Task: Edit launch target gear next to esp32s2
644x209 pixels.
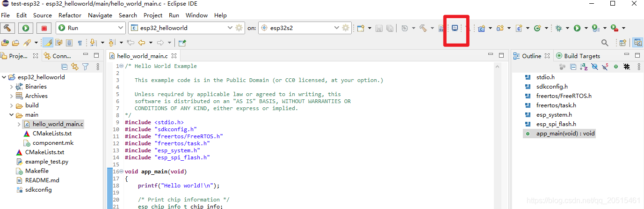Action: pyautogui.click(x=346, y=28)
